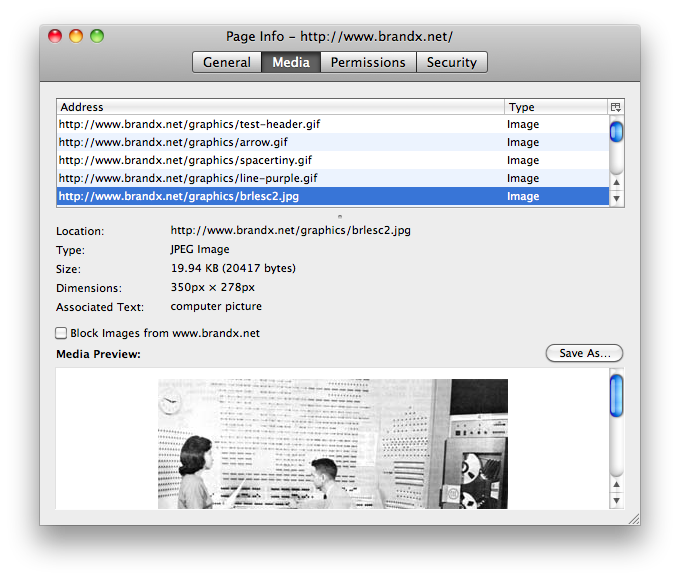The image size is (680, 580).
Task: Click the computer picture preview image
Action: tap(332, 443)
